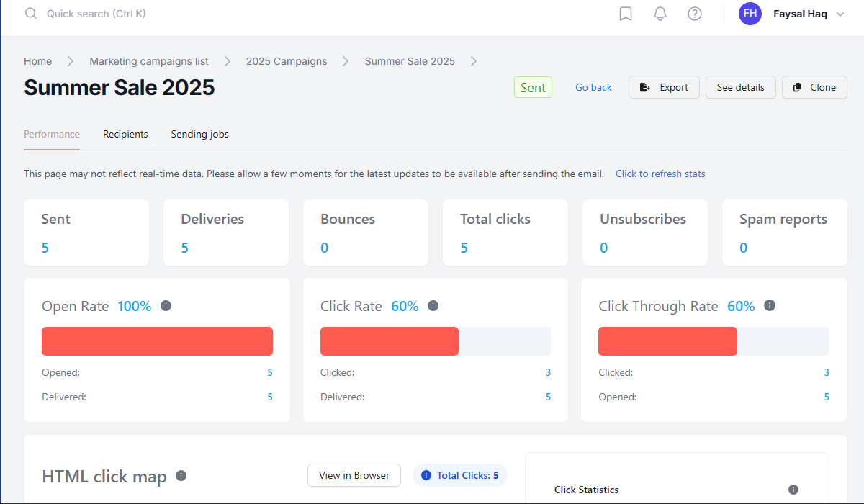Switch to the Sending jobs tab

199,134
